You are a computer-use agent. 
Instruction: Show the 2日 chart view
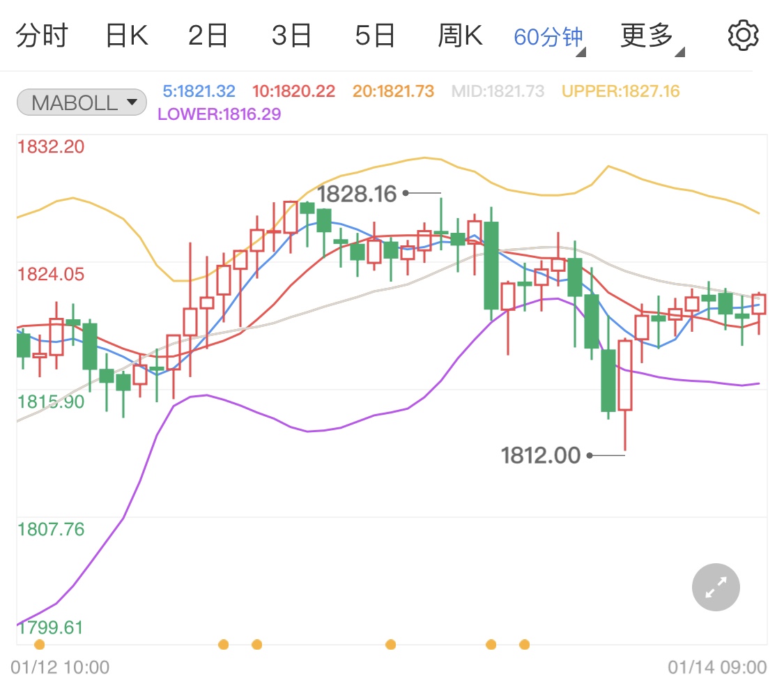coord(208,36)
